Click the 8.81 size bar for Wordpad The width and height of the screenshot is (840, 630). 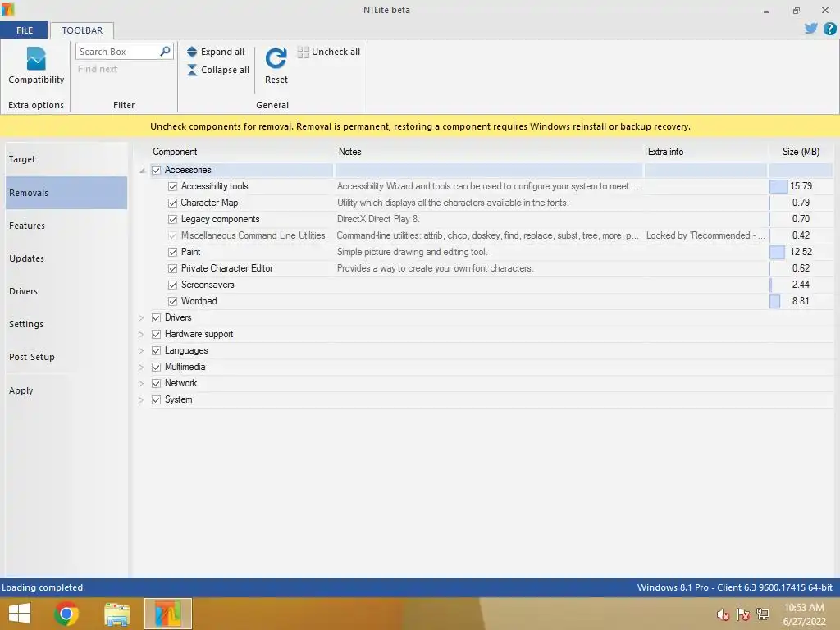point(774,301)
